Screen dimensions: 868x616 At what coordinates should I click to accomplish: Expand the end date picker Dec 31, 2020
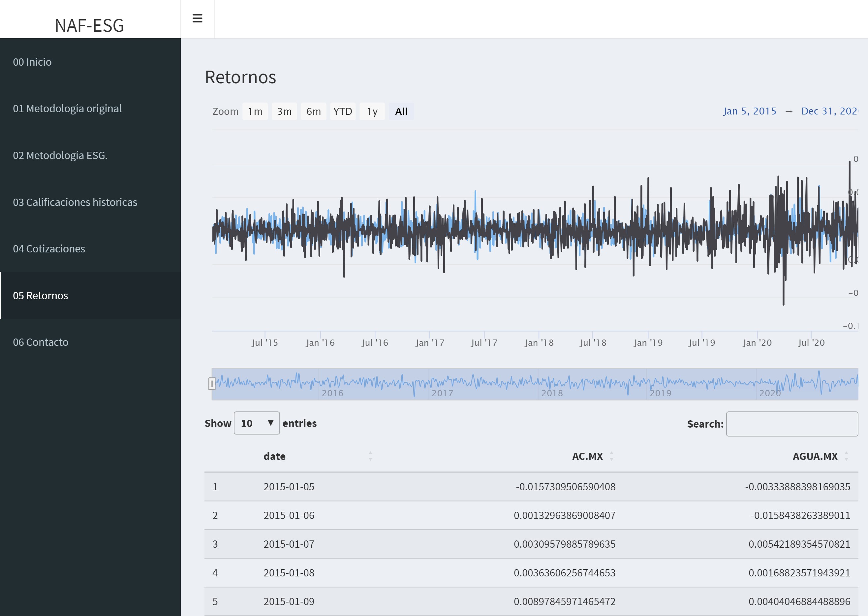(x=830, y=111)
